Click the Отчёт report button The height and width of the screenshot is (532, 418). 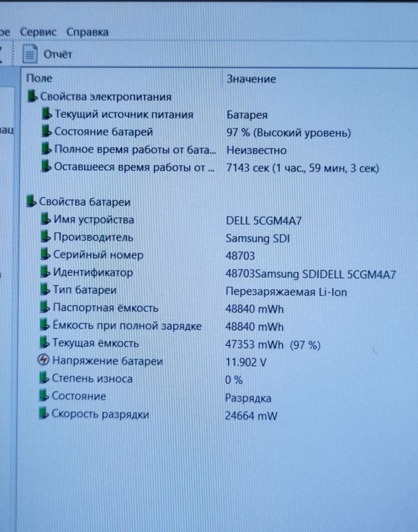(47, 55)
